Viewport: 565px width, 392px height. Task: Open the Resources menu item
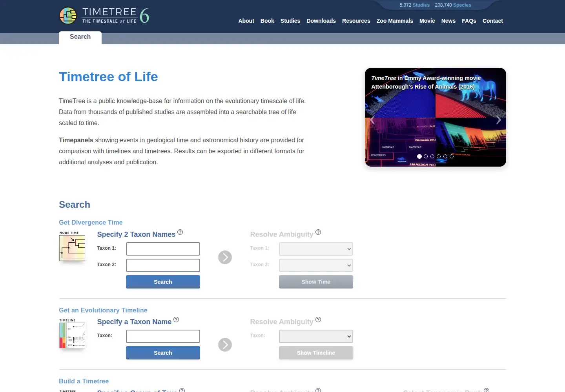pos(356,21)
